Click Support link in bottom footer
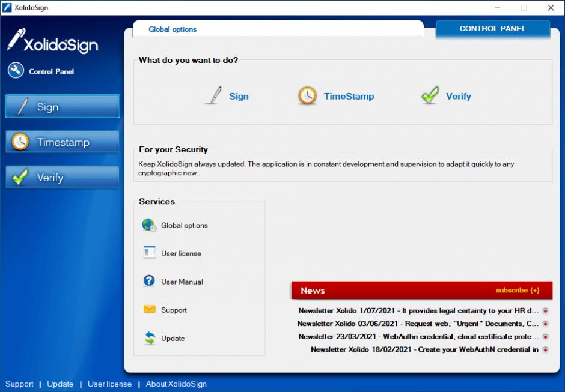This screenshot has width=565, height=392. click(x=19, y=384)
